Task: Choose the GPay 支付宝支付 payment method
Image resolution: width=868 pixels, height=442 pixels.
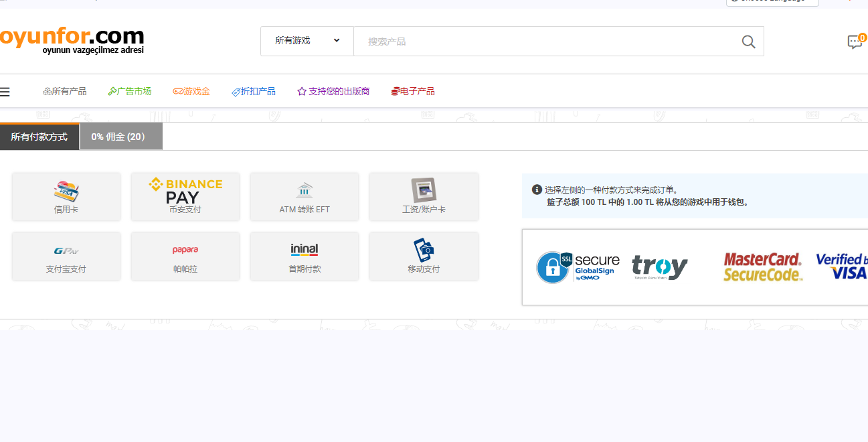Action: 66,256
